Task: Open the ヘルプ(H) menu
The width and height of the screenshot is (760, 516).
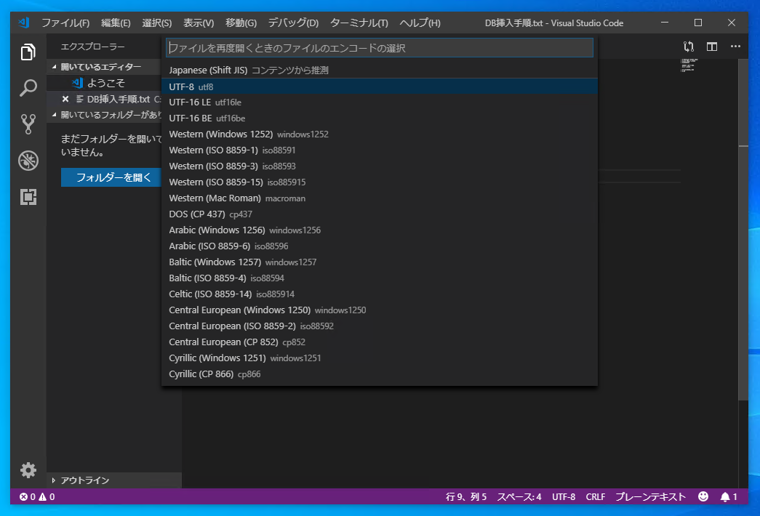Action: click(420, 23)
